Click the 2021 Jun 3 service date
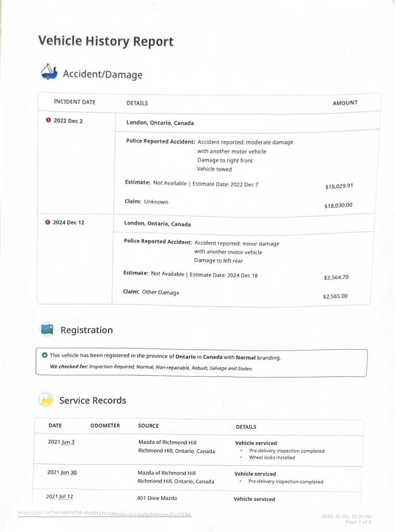 point(61,442)
